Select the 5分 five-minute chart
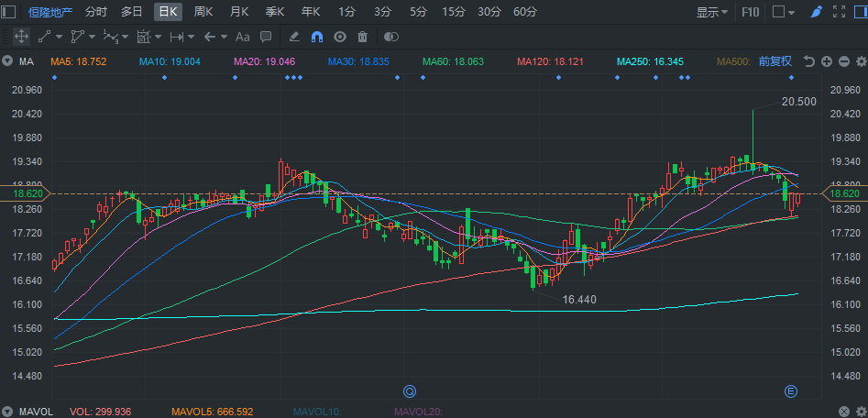 click(x=418, y=12)
